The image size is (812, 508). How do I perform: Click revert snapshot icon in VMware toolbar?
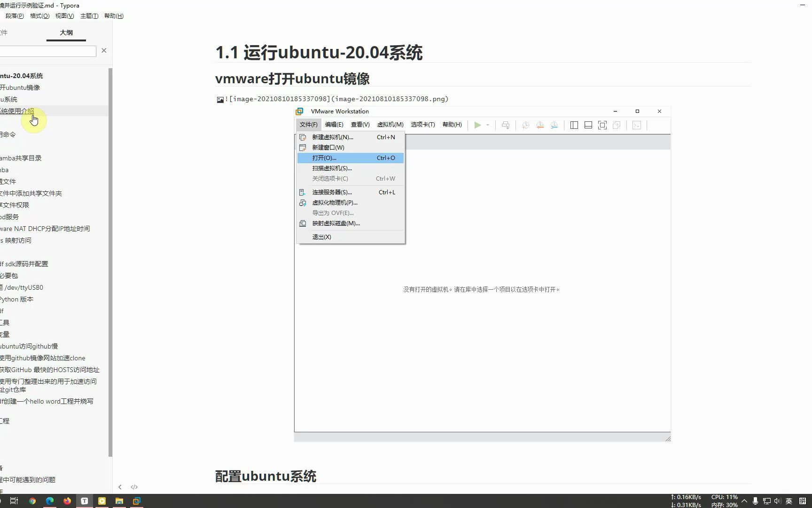coord(540,125)
